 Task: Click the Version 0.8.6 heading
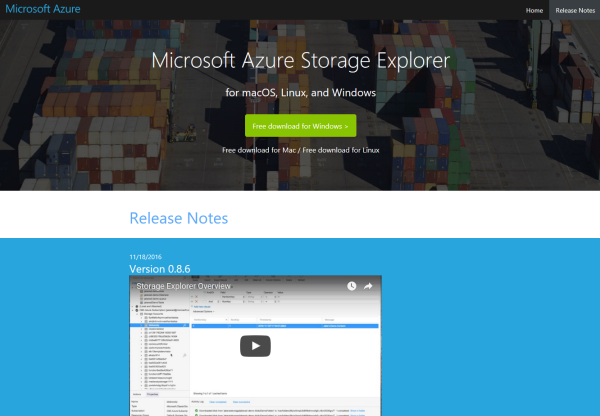160,269
